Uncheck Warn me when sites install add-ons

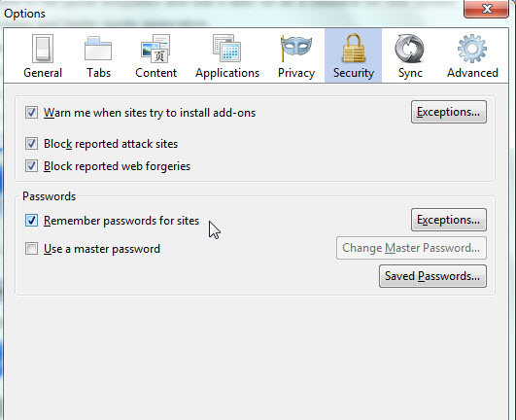(32, 113)
